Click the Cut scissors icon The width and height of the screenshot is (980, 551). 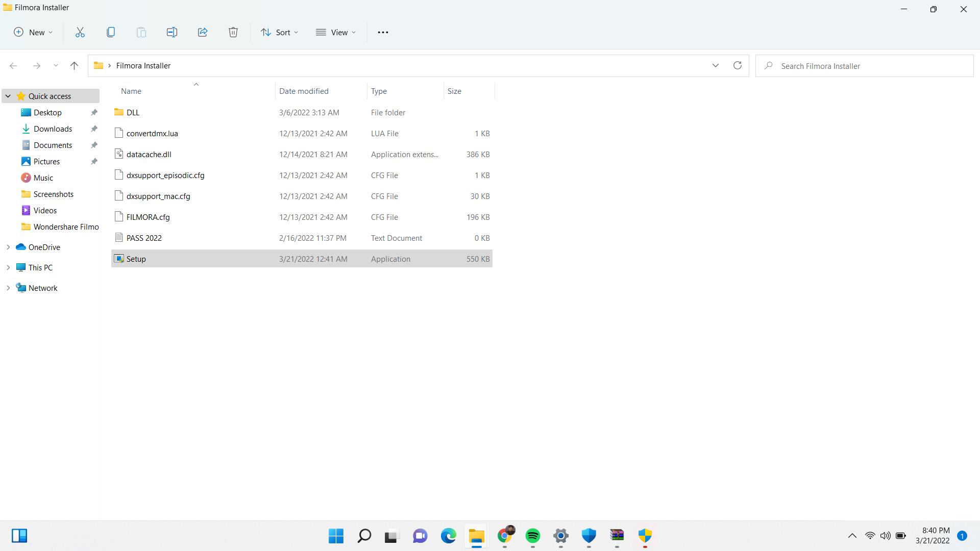click(80, 32)
